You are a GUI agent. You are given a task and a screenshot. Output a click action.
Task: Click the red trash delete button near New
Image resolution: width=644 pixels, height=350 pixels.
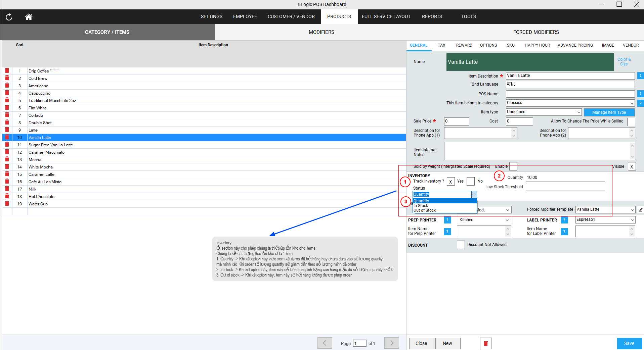[485, 343]
